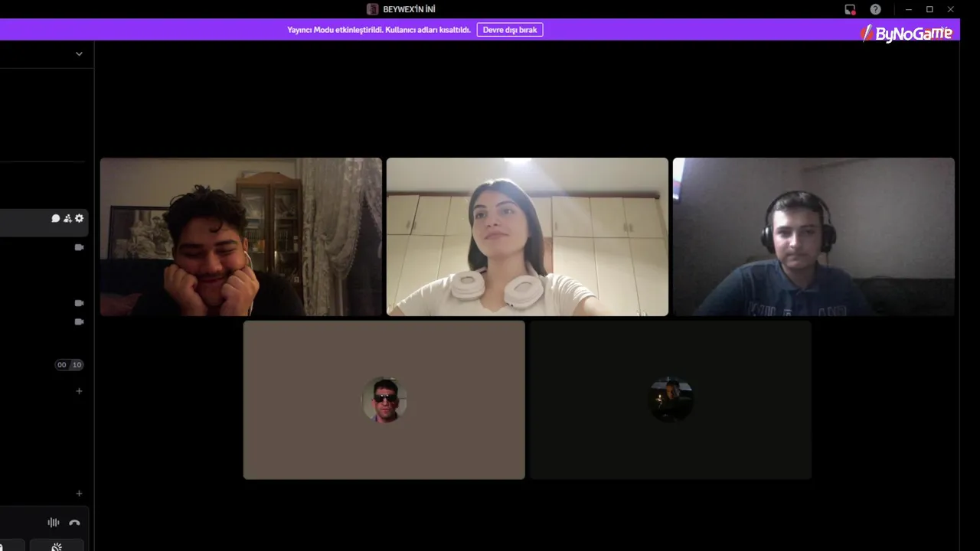
Task: Click the 00/10 user limit badge
Action: [x=69, y=365]
